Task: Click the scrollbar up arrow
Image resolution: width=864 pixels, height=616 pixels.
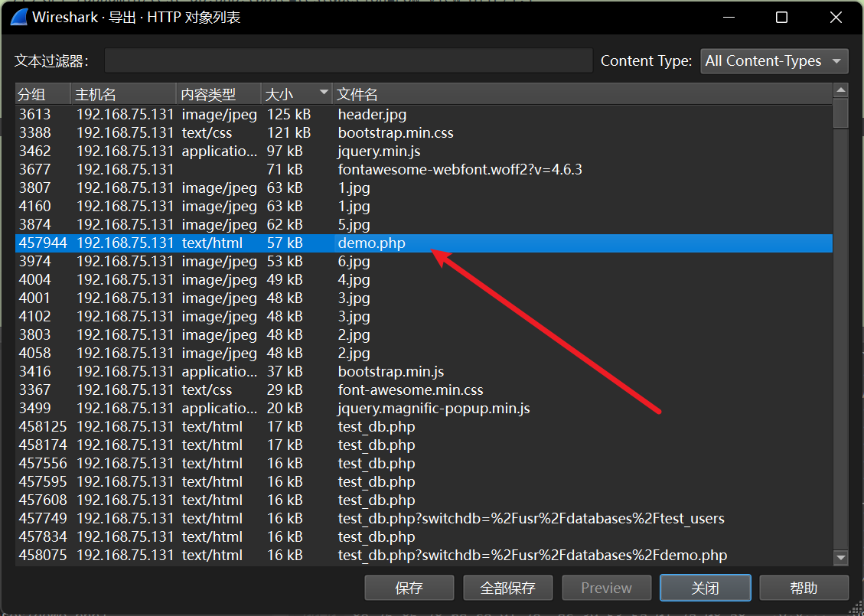Action: (x=841, y=91)
